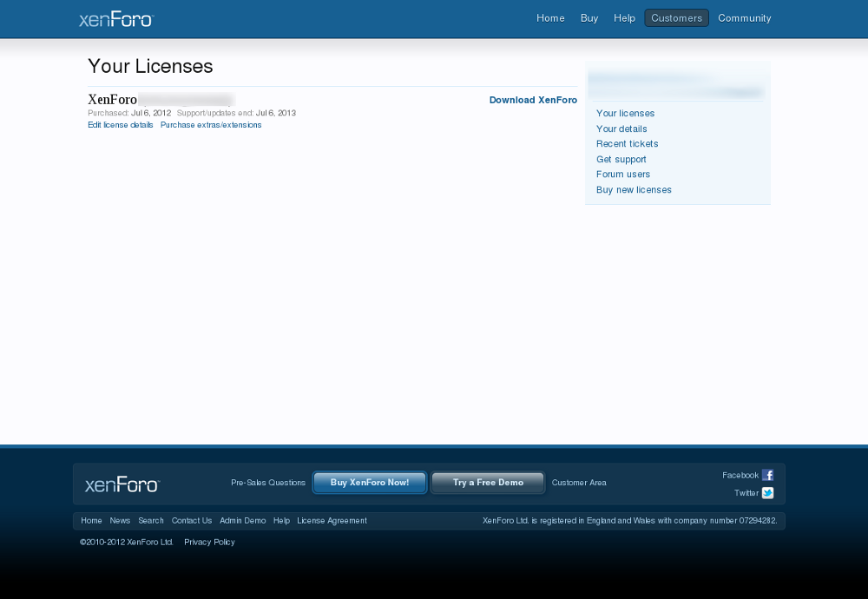Go to Home in the footer menu
Viewport: 868px width, 599px height.
[91, 521]
